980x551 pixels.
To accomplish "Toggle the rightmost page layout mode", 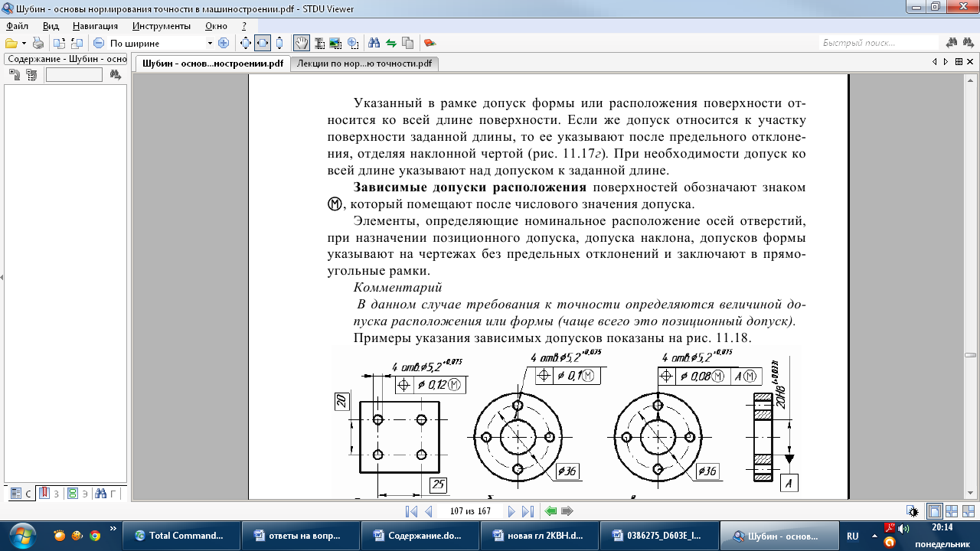I will [969, 511].
